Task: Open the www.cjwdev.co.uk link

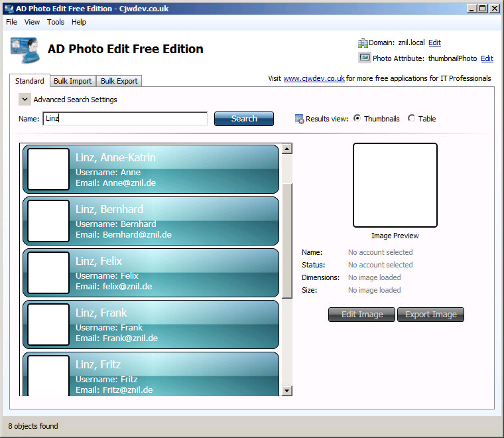Action: [x=314, y=78]
